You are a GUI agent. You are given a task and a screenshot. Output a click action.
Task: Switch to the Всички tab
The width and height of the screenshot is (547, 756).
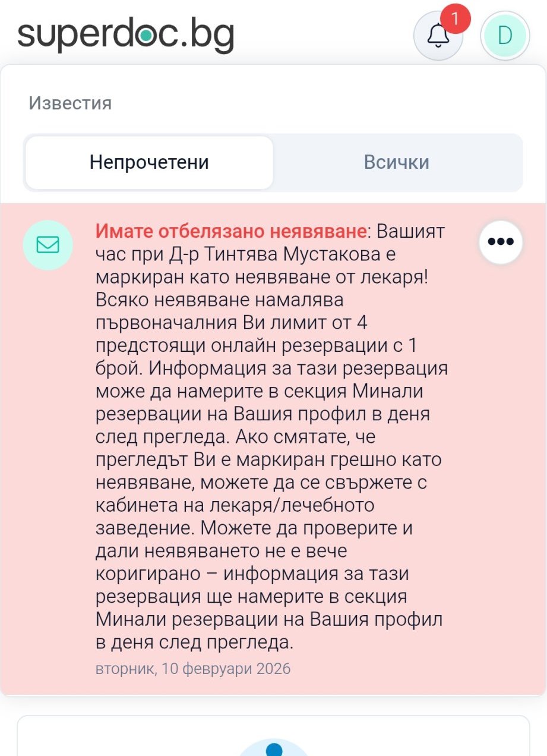(x=396, y=162)
